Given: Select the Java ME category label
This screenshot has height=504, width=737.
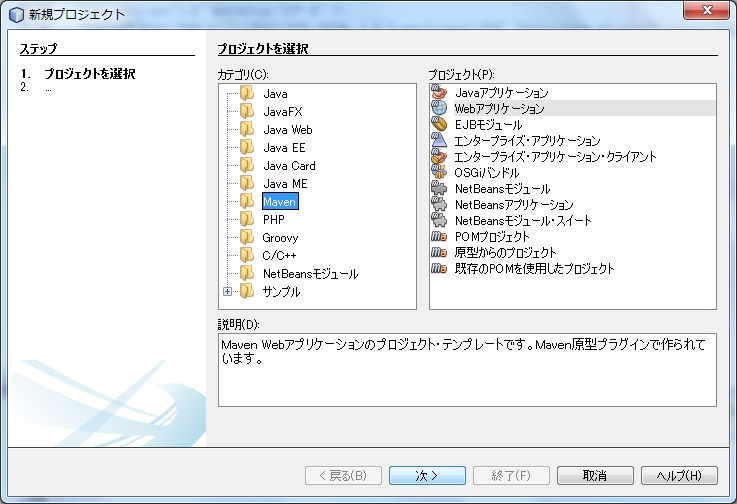Looking at the screenshot, I should tap(285, 183).
